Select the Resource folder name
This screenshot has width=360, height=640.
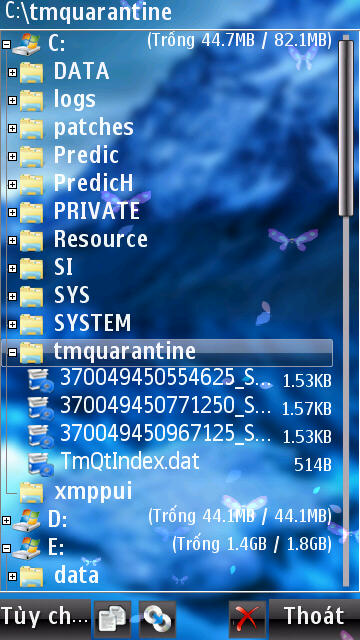(x=100, y=240)
